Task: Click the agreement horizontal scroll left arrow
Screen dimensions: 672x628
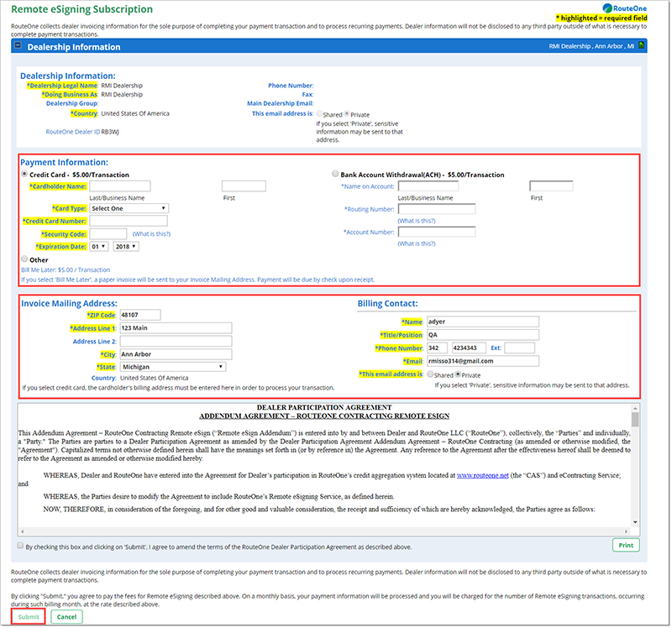Action: tap(23, 531)
